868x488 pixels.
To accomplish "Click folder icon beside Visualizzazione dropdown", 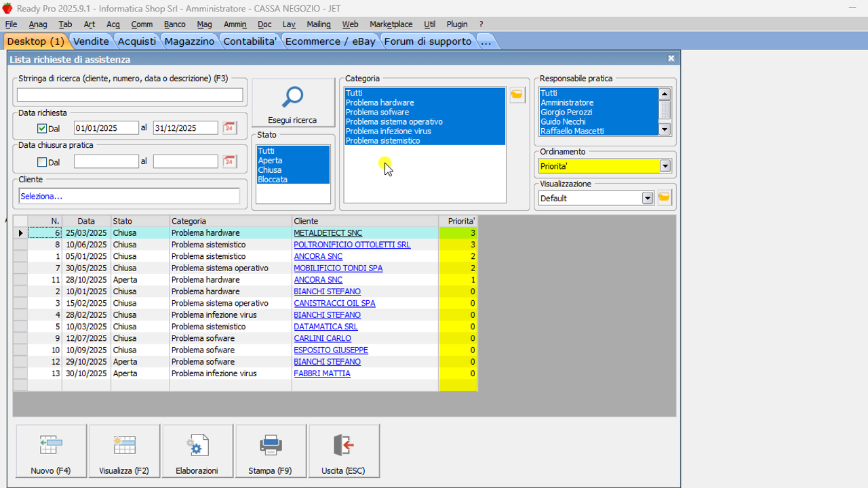I will tap(665, 198).
